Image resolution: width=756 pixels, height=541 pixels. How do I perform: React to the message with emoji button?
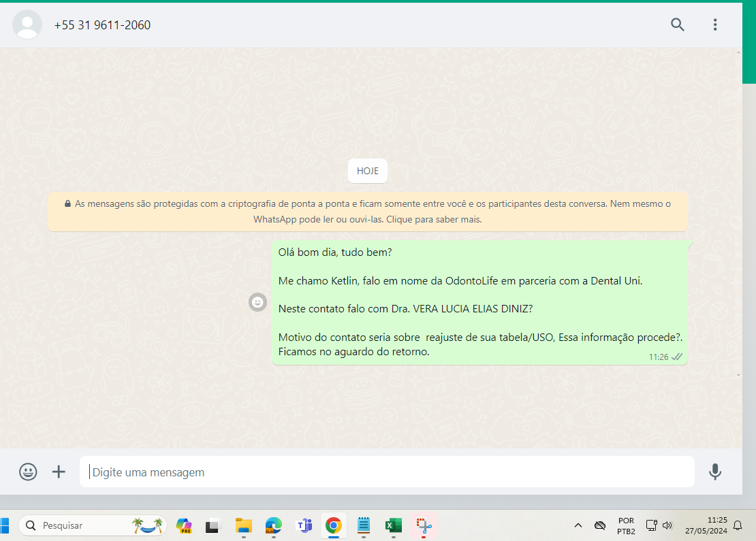257,302
